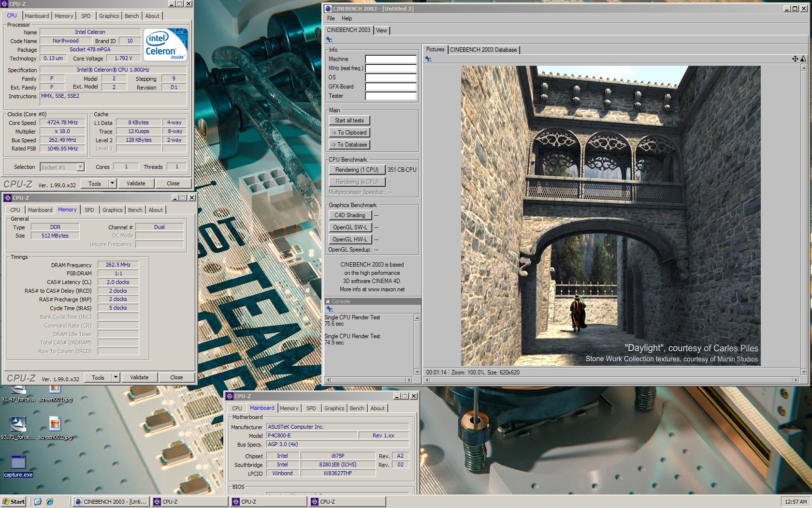
Task: Open the Help menu in CINEBENCH
Action: 347,18
